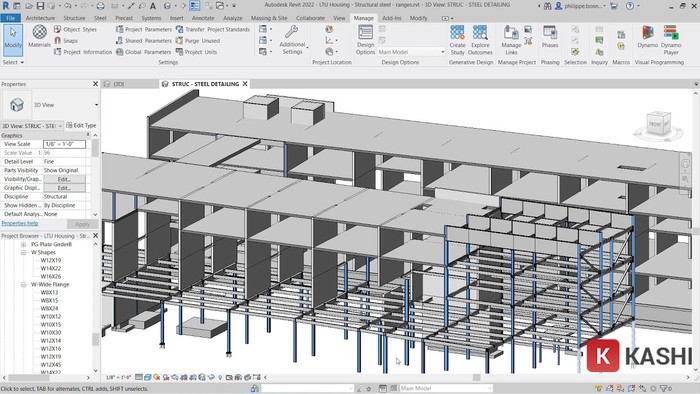Open the Autodesk App Store cart icon

[614, 6]
